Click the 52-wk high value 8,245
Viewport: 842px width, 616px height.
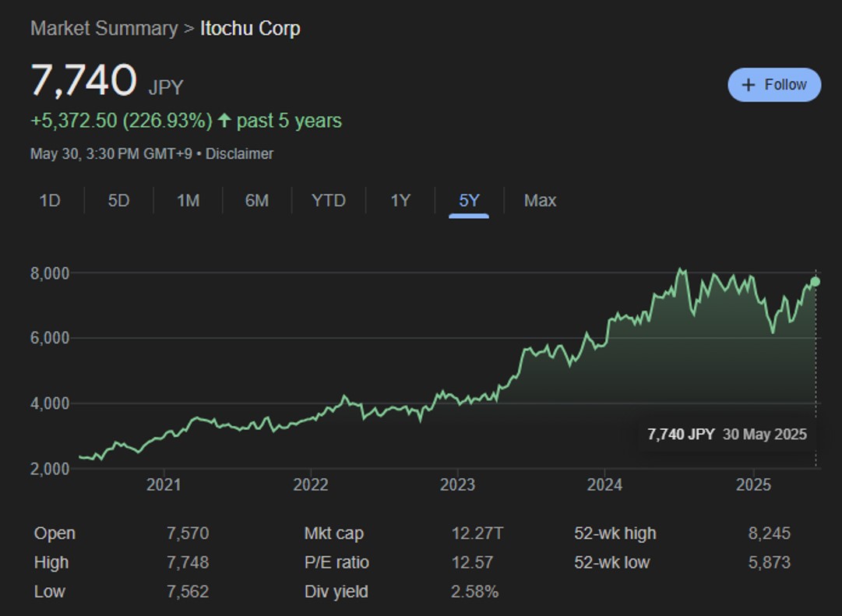(x=769, y=533)
